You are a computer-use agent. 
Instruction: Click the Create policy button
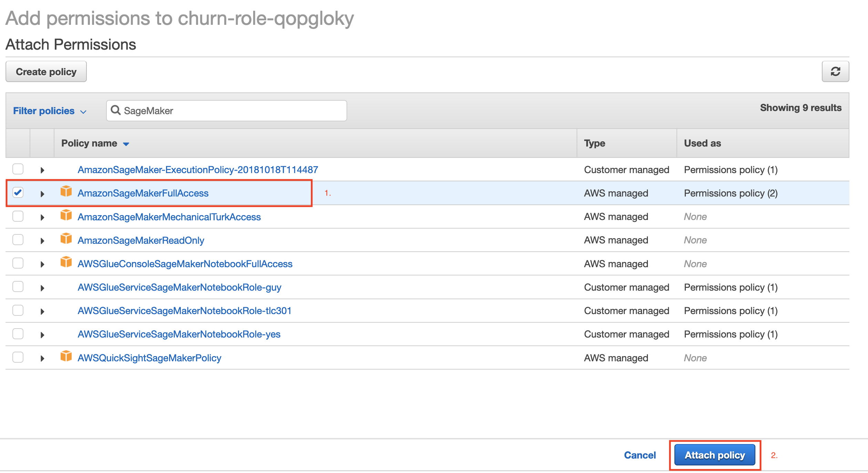(46, 71)
